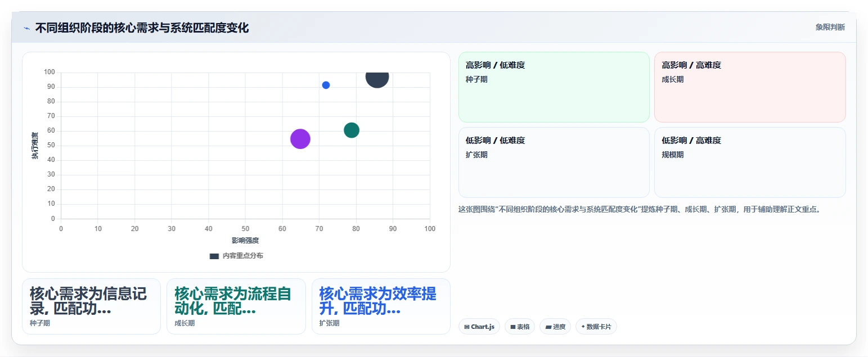Select the 高影响 / 低难度 quadrant card
This screenshot has height=357, width=868.
click(x=554, y=87)
